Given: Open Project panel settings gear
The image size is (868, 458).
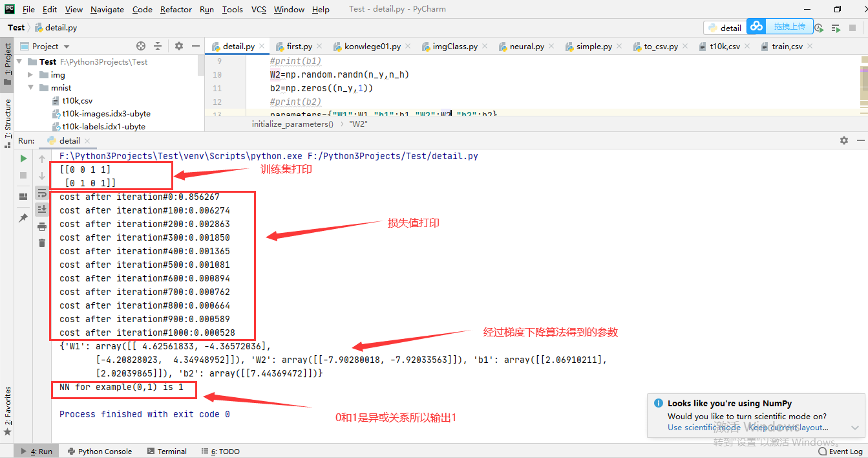Looking at the screenshot, I should pos(179,46).
